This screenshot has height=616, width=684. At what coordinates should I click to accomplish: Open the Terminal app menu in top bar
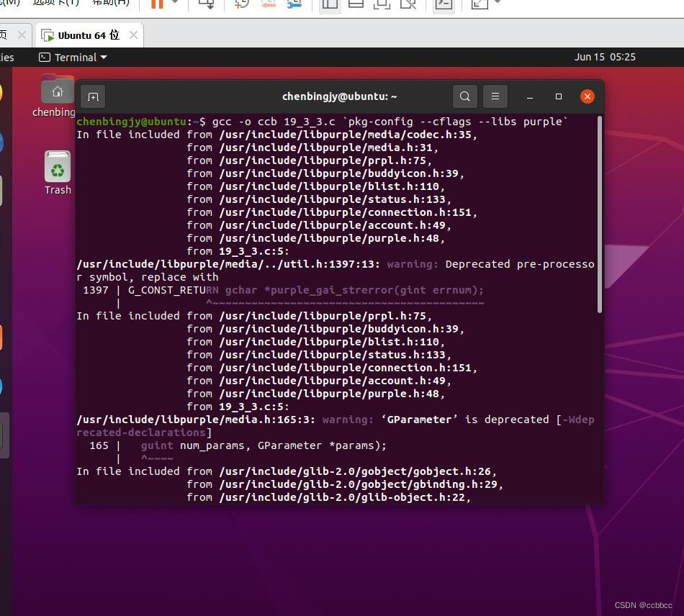pos(73,57)
